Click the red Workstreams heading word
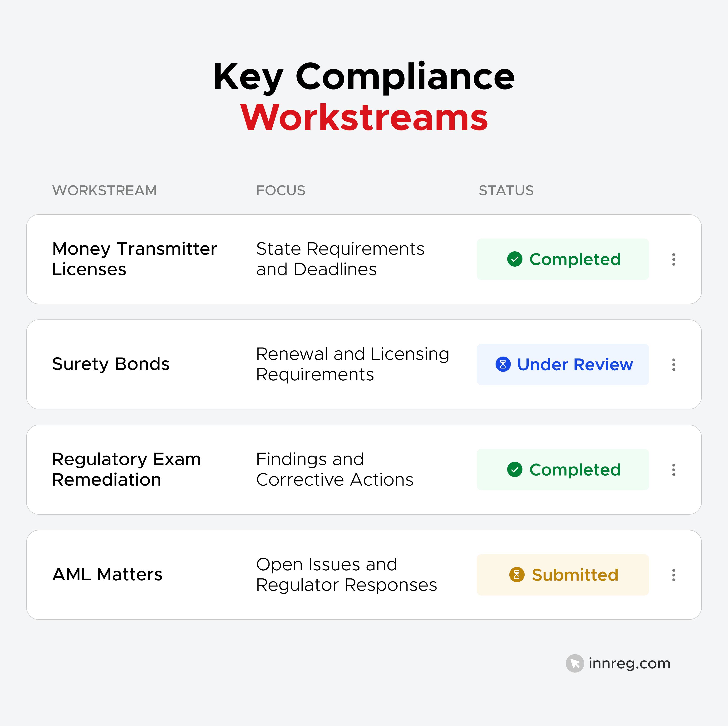 (x=364, y=118)
